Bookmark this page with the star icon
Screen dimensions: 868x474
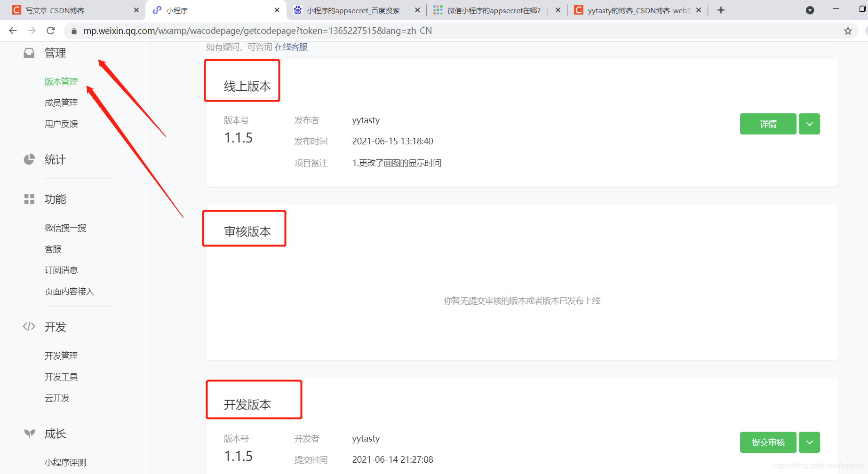point(848,31)
